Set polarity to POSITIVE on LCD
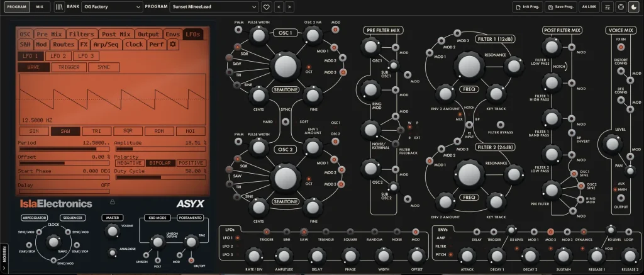 tap(191, 163)
